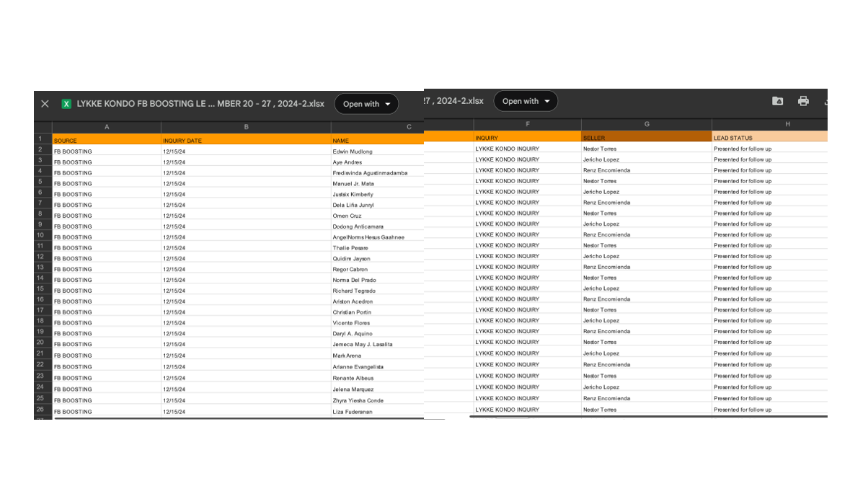Click the orange INQUIRY header cell in column F
Viewport: 868px width, 494px height.
pos(528,137)
